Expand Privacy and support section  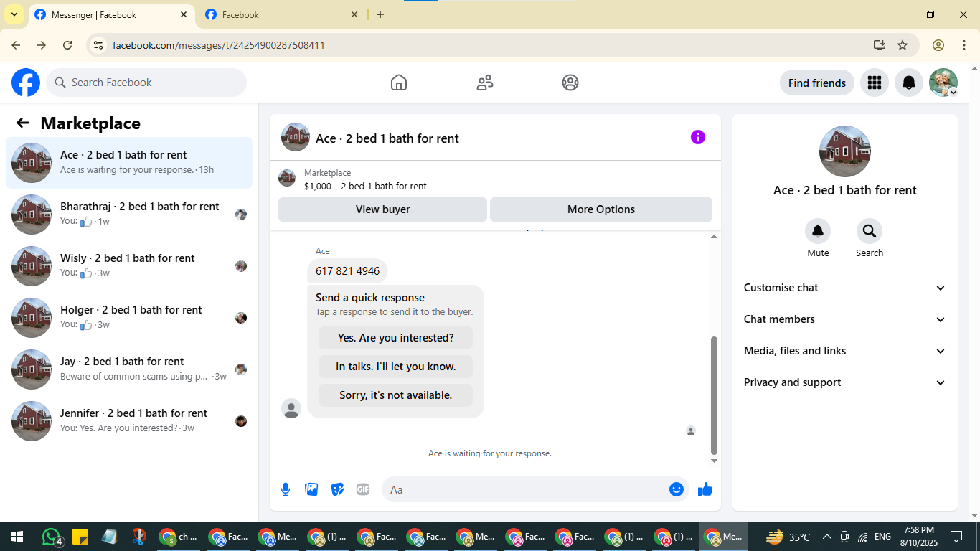click(x=845, y=382)
